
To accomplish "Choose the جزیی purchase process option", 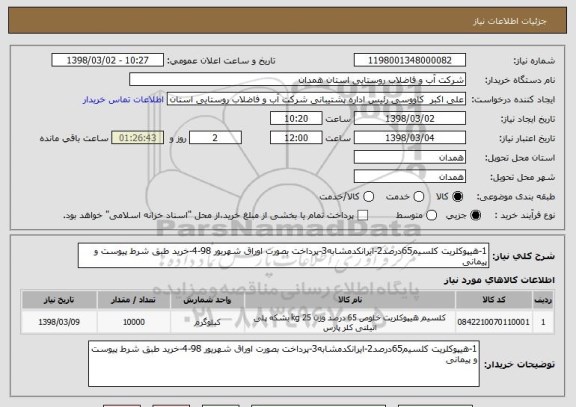I will coord(475,215).
